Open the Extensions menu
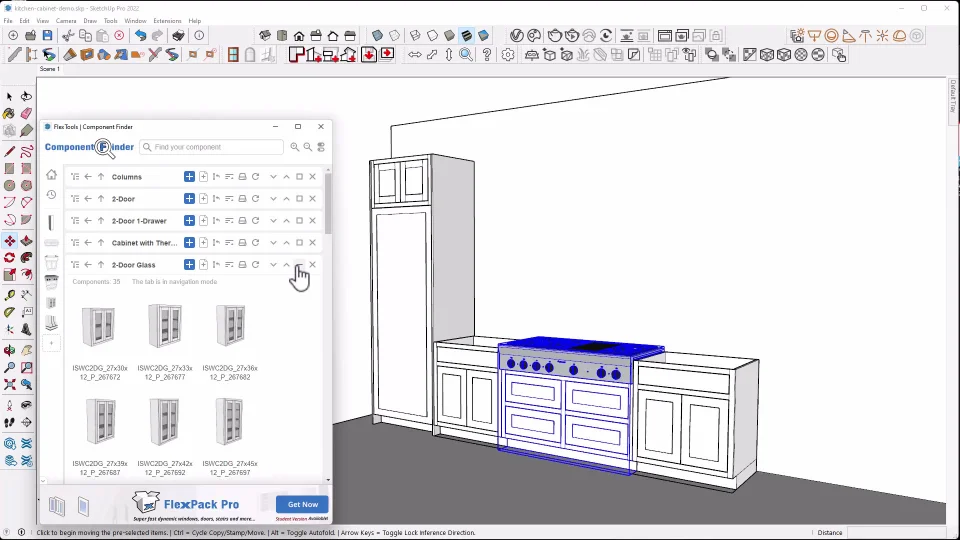Screen dimensions: 960x540 pos(167,20)
